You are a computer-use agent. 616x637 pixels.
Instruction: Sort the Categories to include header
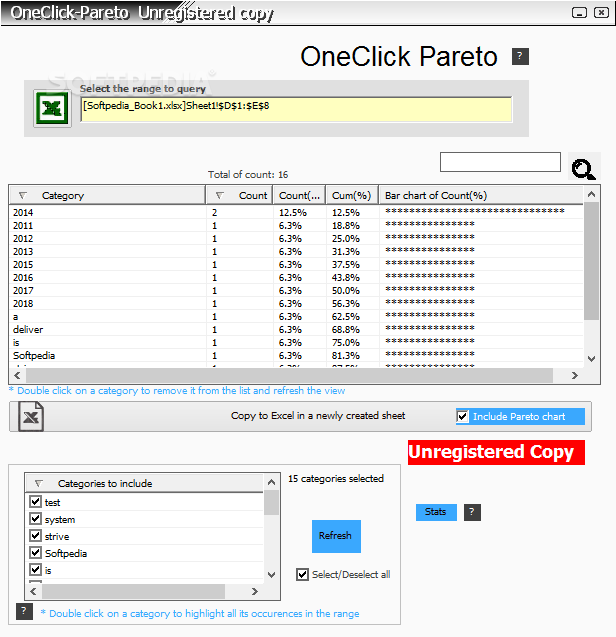[144, 483]
